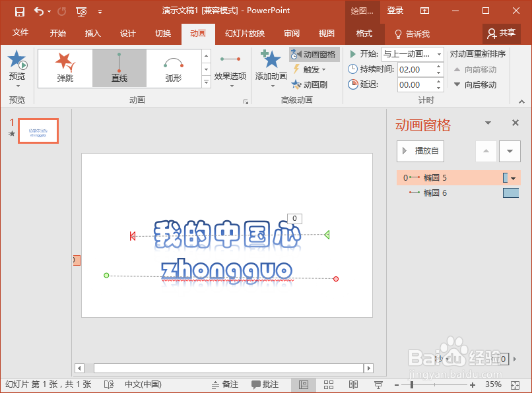Switch to Slide Sorter view icon
532x393 pixels.
(329, 384)
